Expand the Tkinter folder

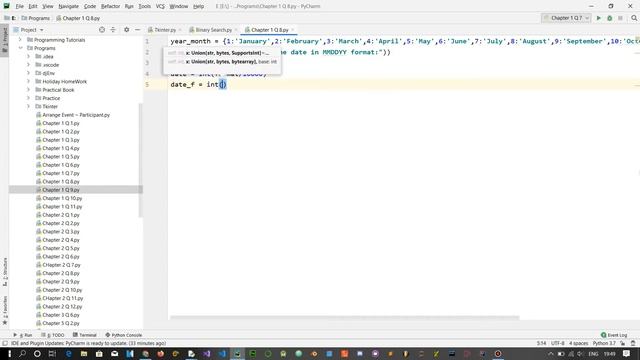tap(29, 107)
